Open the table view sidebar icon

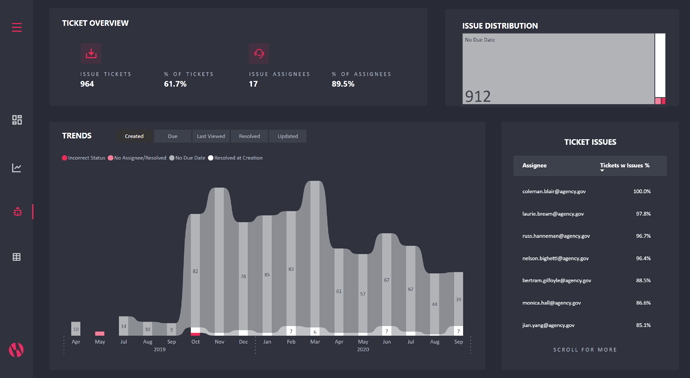[x=17, y=257]
